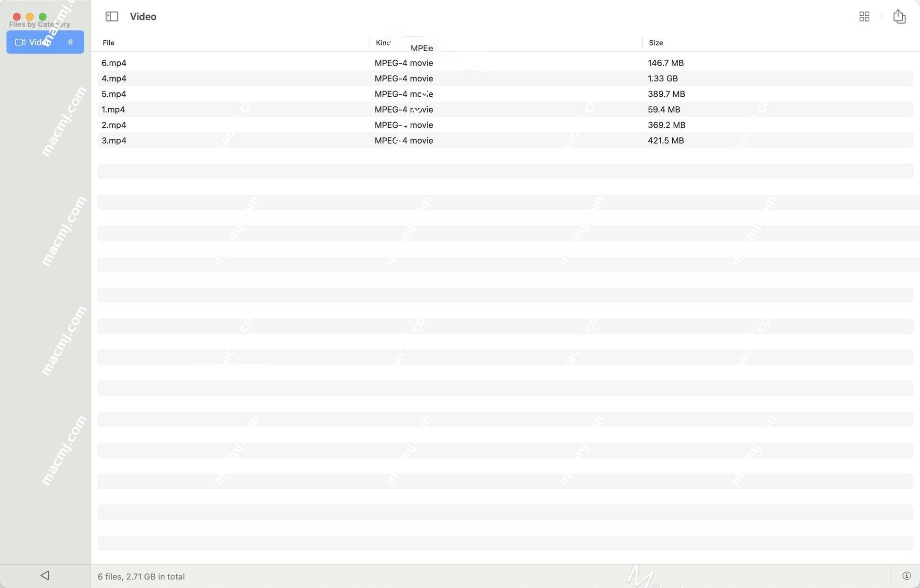This screenshot has width=920, height=588.
Task: Select file 5.mp4
Action: tap(114, 94)
